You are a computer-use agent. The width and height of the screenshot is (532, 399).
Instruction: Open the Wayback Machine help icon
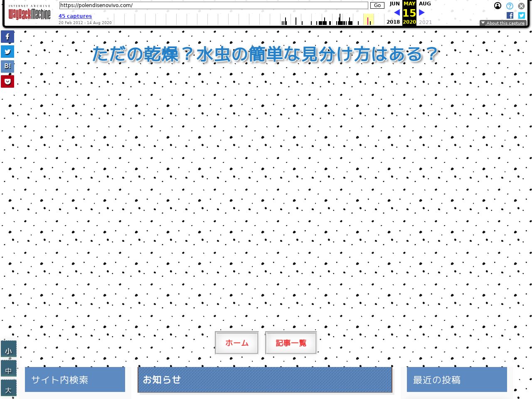[x=510, y=6]
